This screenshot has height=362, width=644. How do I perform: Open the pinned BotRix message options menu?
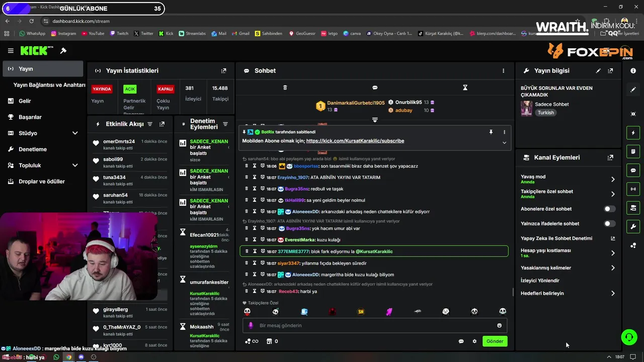[504, 132]
